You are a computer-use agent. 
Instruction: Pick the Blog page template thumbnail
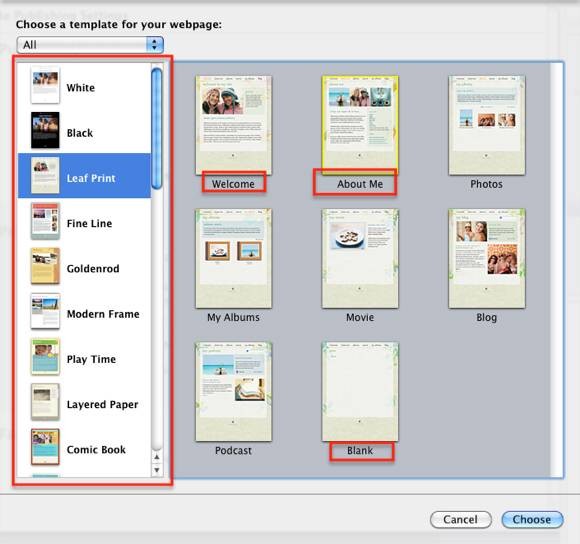486,258
